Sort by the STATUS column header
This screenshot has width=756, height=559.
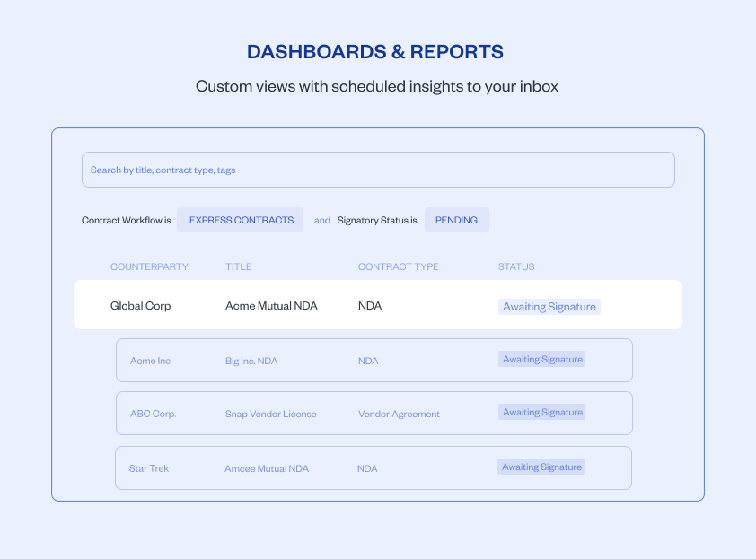(x=516, y=266)
